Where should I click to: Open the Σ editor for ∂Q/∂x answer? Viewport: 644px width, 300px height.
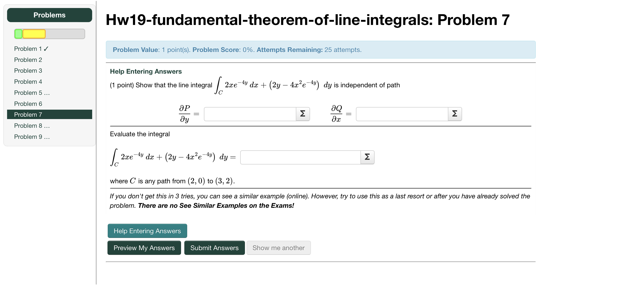tap(455, 114)
